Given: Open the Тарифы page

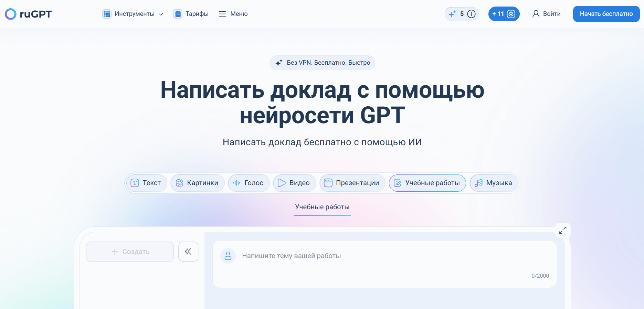Looking at the screenshot, I should 191,14.
